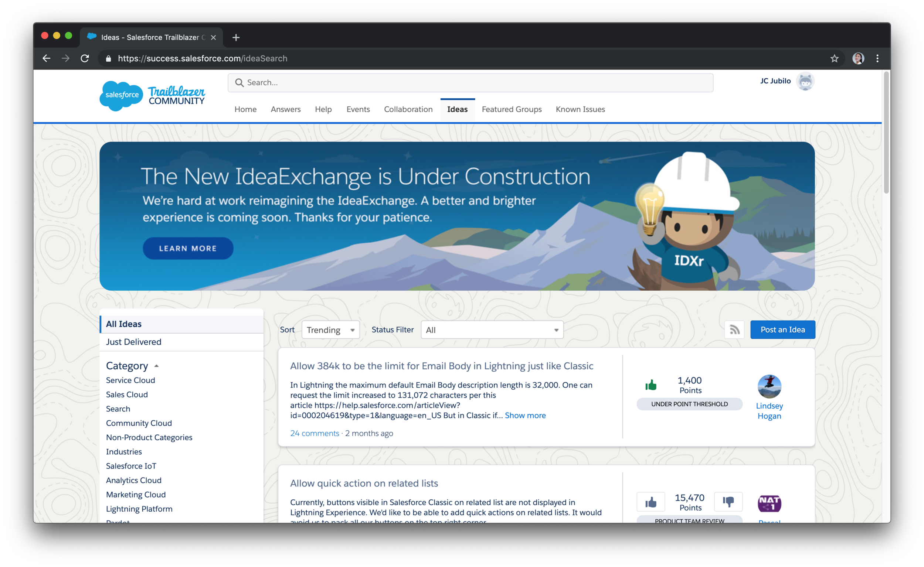Upvote the Email Body idea thumbs-up

point(651,385)
